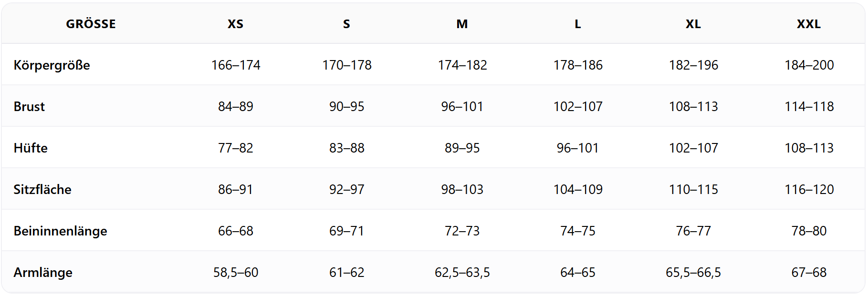Select Sitzfläche value 116–120 for XXL
Viewport: 868px width, 296px height.
tap(809, 190)
